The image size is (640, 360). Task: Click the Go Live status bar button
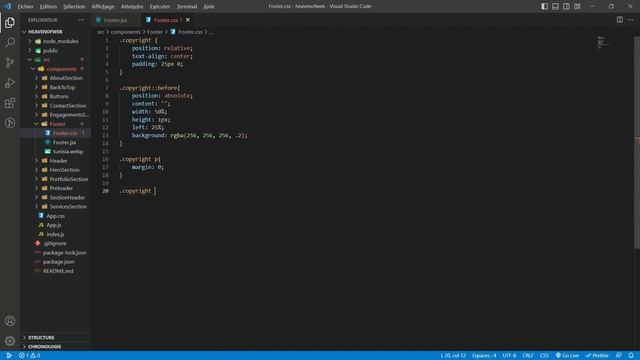pyautogui.click(x=567, y=356)
